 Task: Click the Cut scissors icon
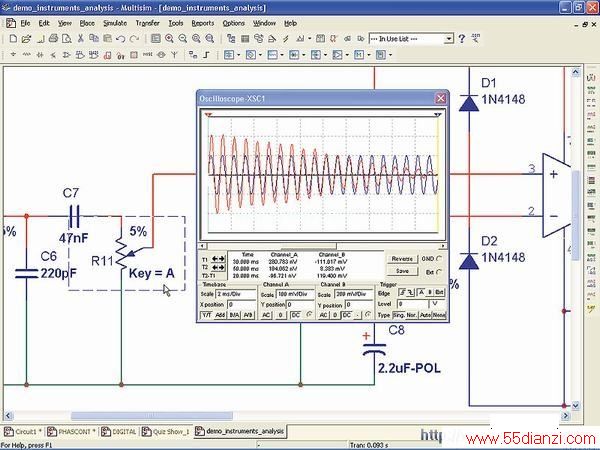point(80,39)
